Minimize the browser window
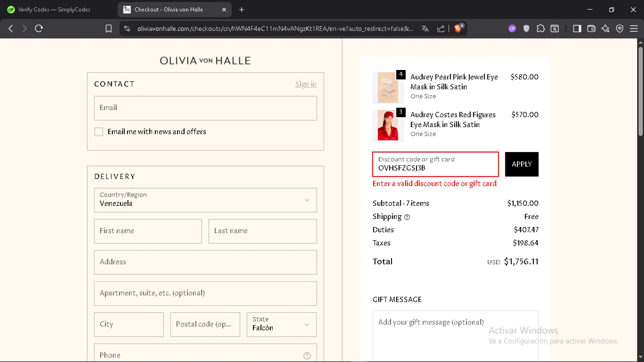 [x=590, y=9]
